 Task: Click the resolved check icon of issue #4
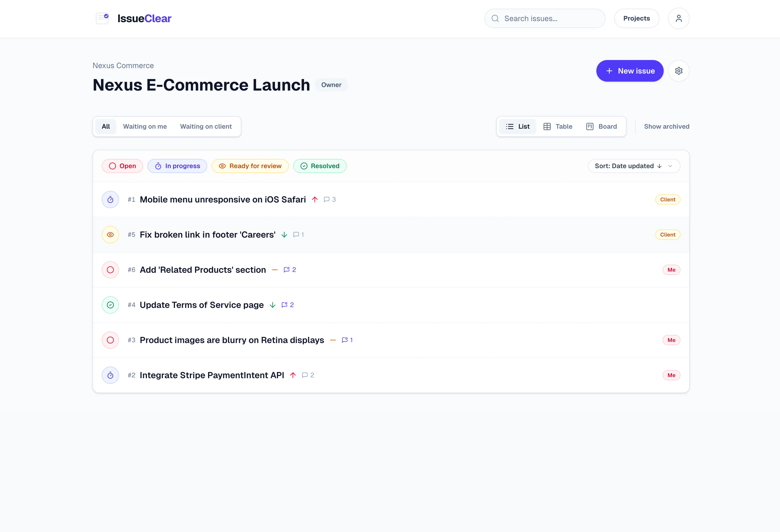(x=110, y=305)
